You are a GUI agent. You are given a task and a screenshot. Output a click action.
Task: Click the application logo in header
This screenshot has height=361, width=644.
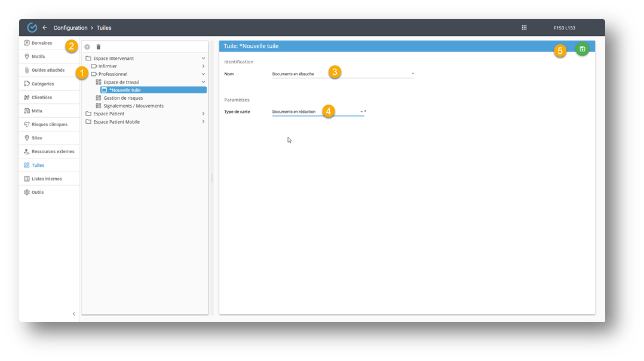[x=32, y=27]
